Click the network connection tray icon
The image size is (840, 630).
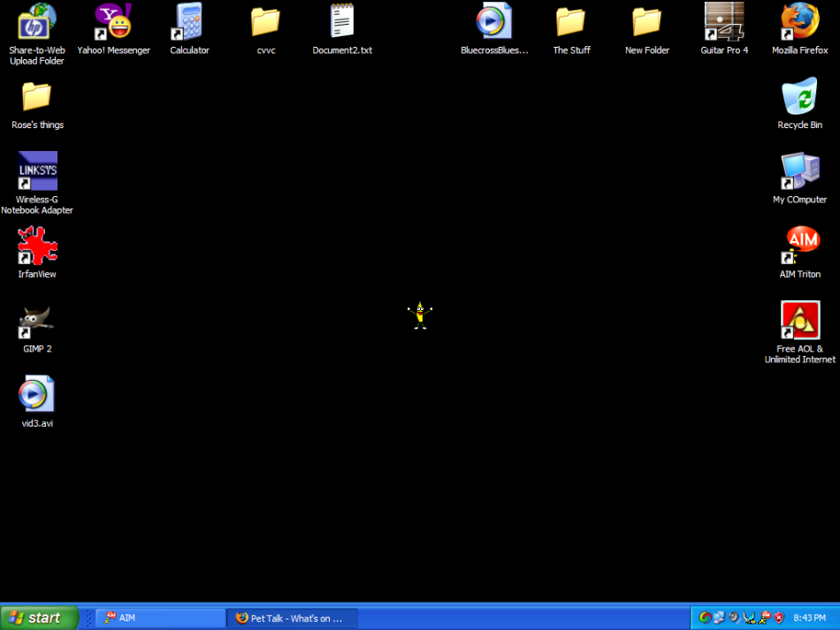coord(719,618)
